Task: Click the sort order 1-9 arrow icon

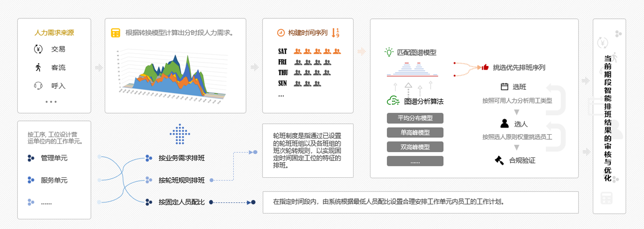Action: click(335, 33)
